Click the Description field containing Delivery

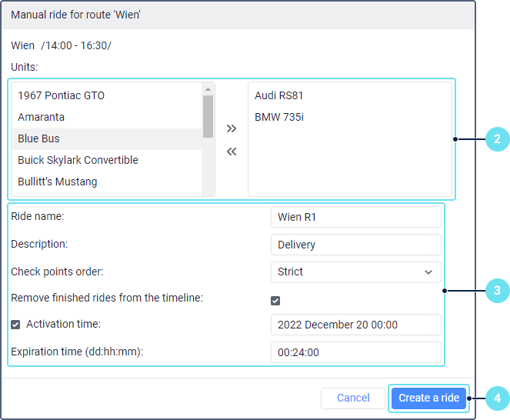pyautogui.click(x=356, y=245)
